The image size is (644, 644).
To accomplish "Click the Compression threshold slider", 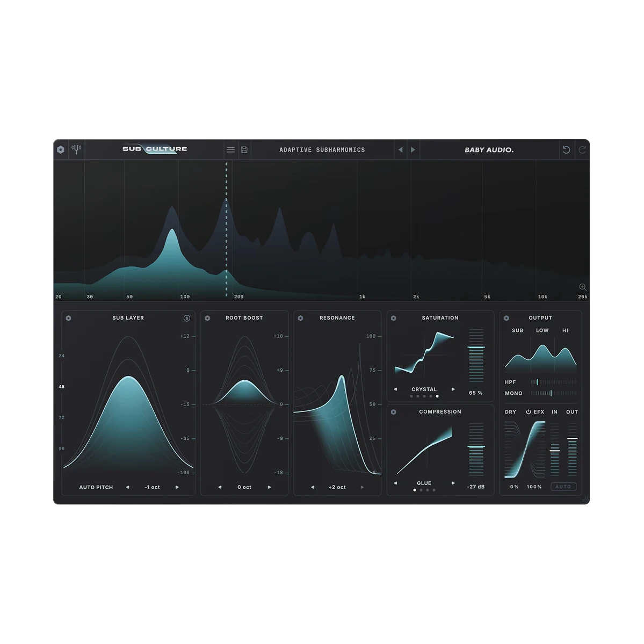I will click(x=476, y=449).
